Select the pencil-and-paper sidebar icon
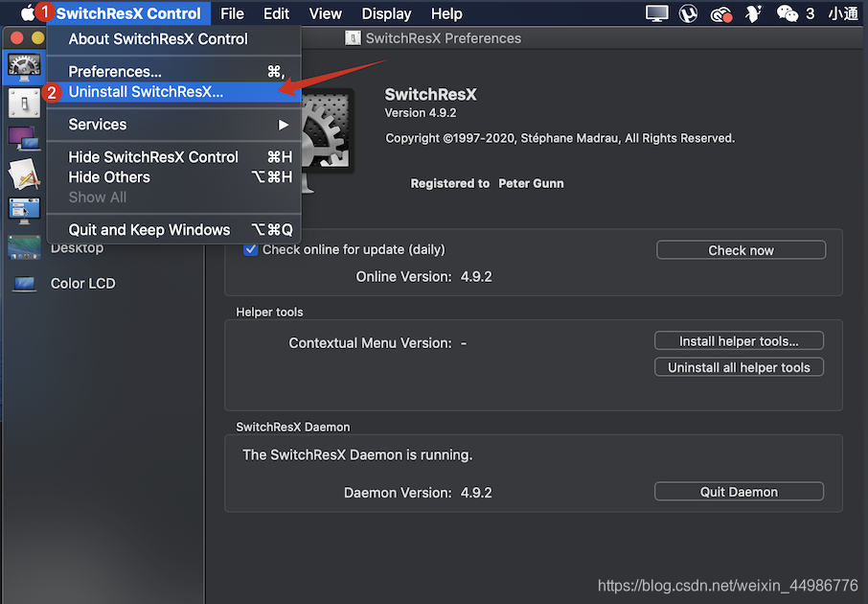 [x=24, y=174]
